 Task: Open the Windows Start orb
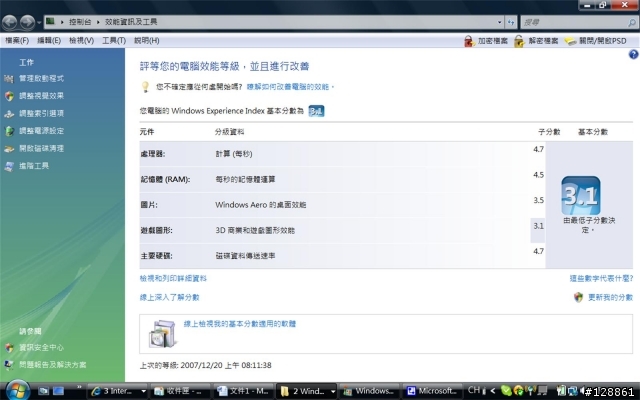pyautogui.click(x=16, y=390)
